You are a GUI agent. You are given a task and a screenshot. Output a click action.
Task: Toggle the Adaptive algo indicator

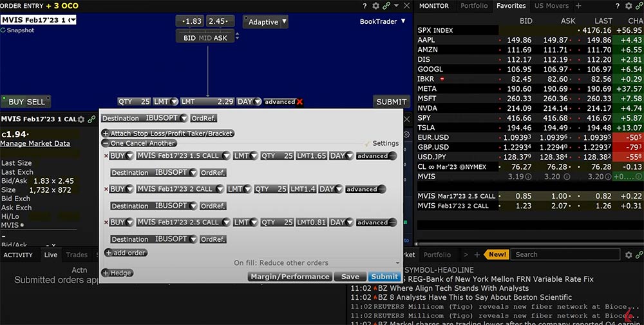coord(246,18)
